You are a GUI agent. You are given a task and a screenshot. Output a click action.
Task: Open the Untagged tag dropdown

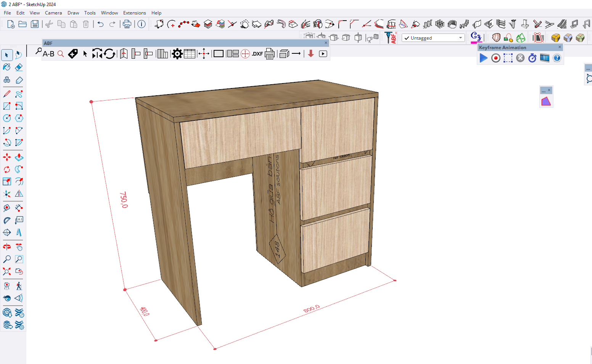coord(460,38)
